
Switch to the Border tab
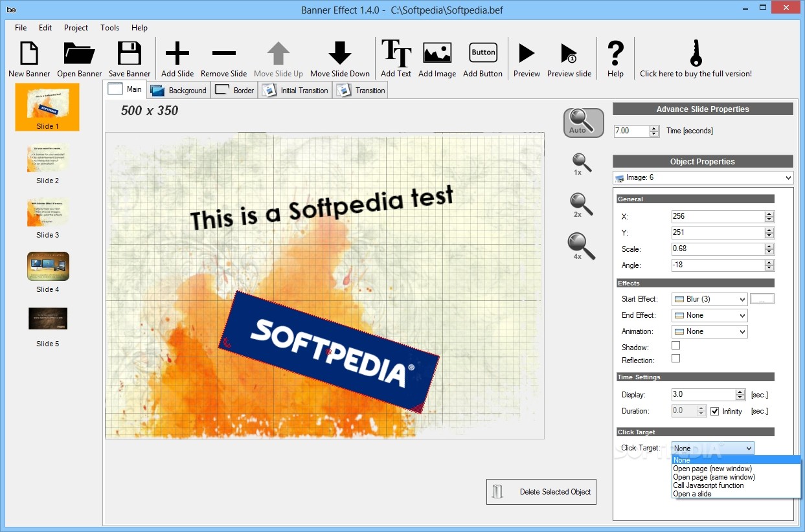click(x=234, y=91)
